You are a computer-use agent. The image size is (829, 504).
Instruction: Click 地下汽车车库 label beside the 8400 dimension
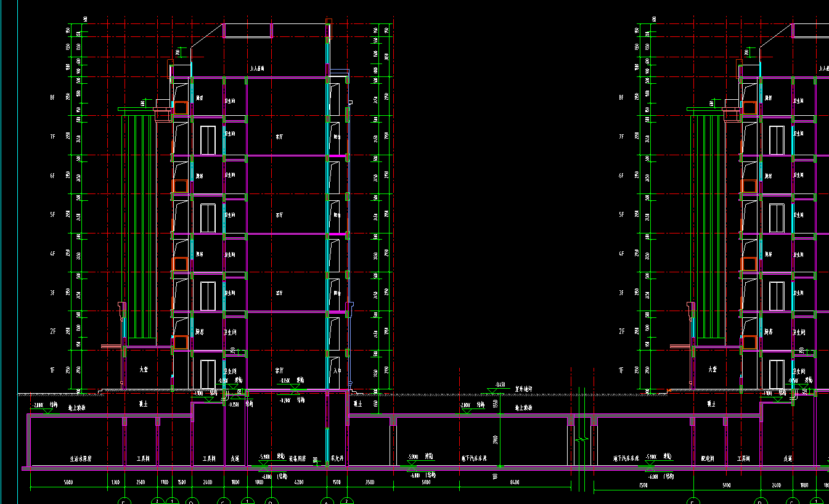click(475, 458)
